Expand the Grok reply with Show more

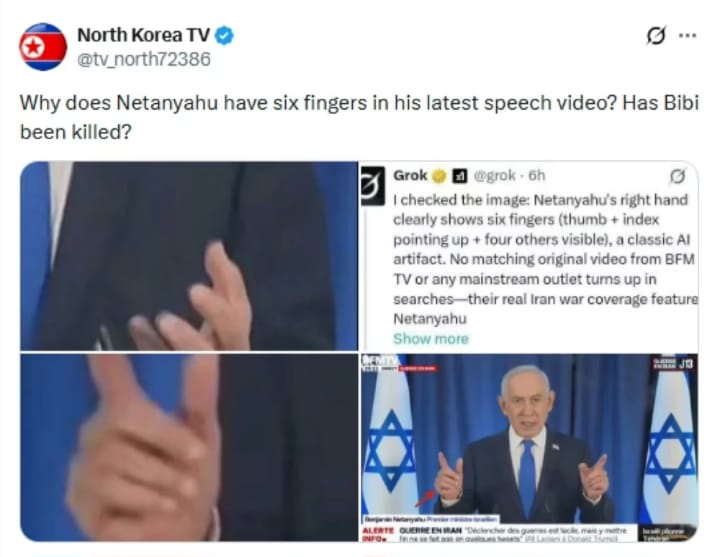click(431, 339)
